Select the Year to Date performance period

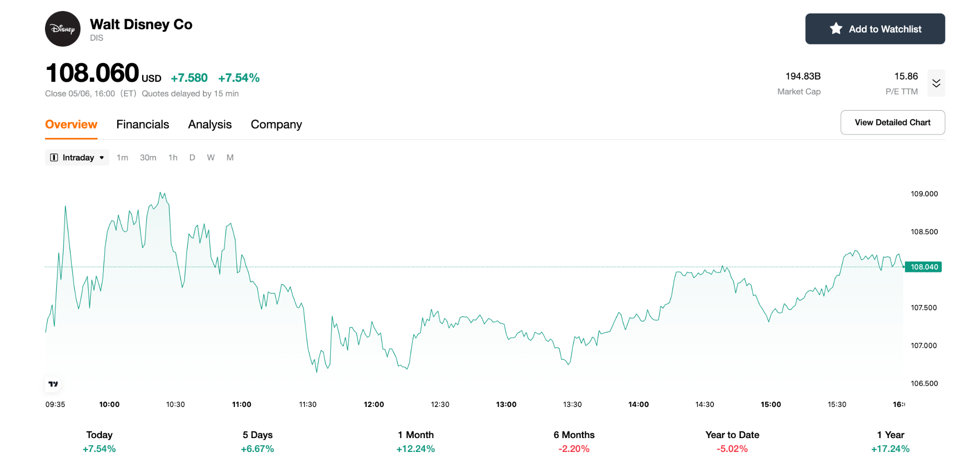coord(732,441)
